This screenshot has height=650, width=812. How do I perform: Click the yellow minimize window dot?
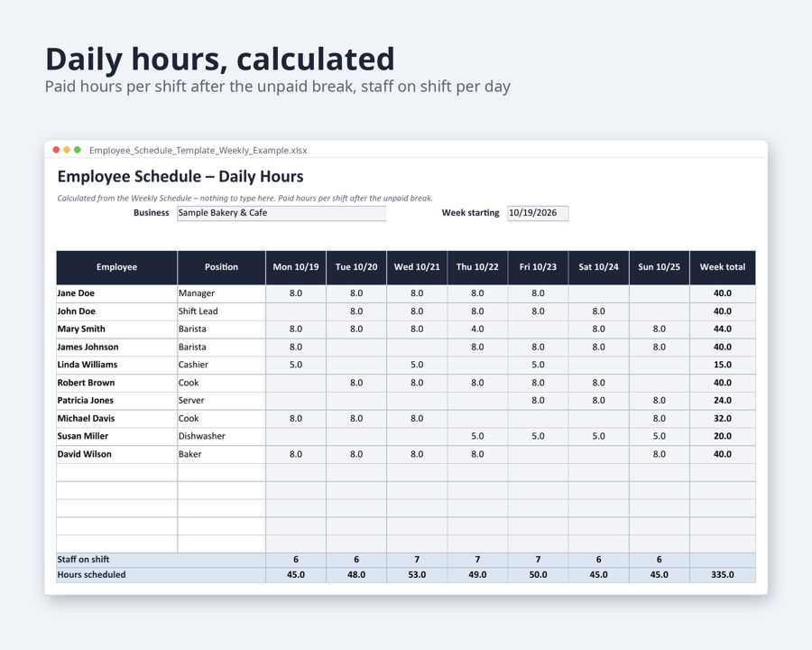coord(67,150)
